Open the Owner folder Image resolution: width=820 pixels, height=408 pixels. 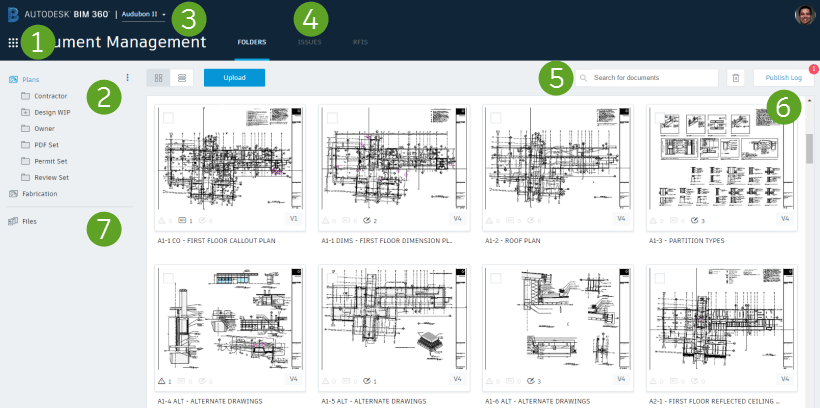click(44, 129)
